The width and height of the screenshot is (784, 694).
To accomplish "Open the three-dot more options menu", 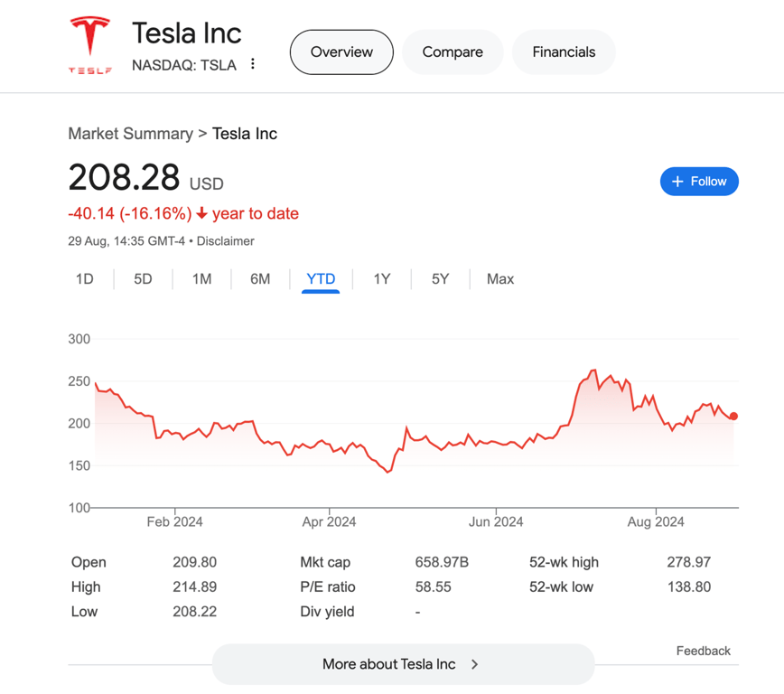I will (253, 64).
